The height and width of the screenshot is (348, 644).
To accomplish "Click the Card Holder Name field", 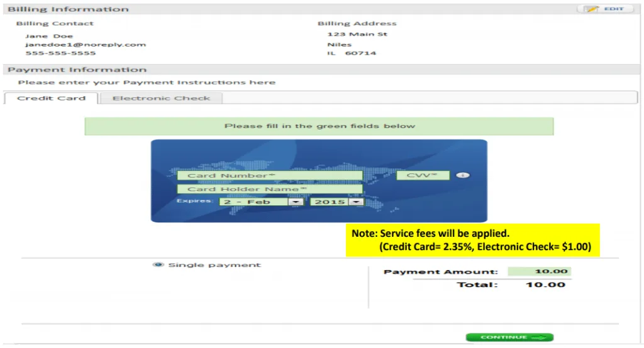I will pos(269,189).
